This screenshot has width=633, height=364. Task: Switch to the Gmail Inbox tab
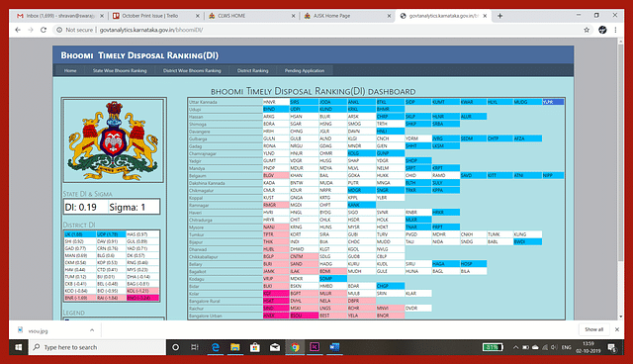point(59,16)
